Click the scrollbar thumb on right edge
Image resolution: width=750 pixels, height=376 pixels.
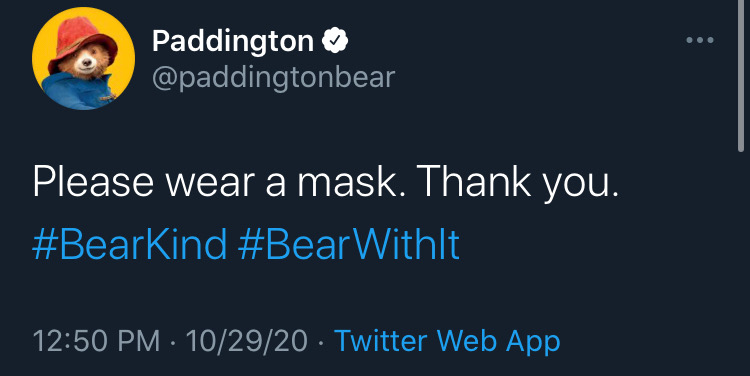pos(741,76)
